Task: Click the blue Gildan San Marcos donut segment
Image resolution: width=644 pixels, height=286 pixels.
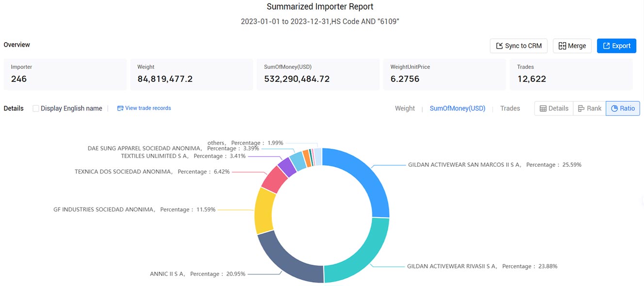Action: pyautogui.click(x=371, y=179)
